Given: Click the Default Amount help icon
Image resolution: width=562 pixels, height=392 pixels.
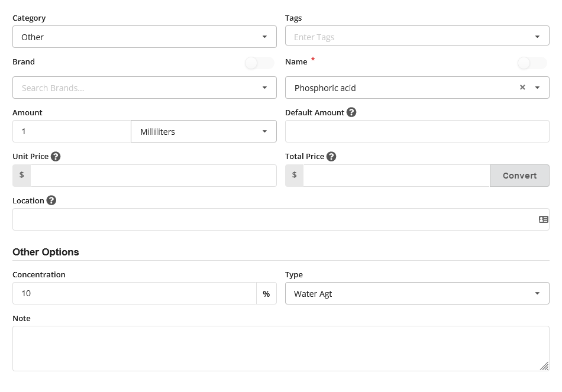Looking at the screenshot, I should pos(351,112).
